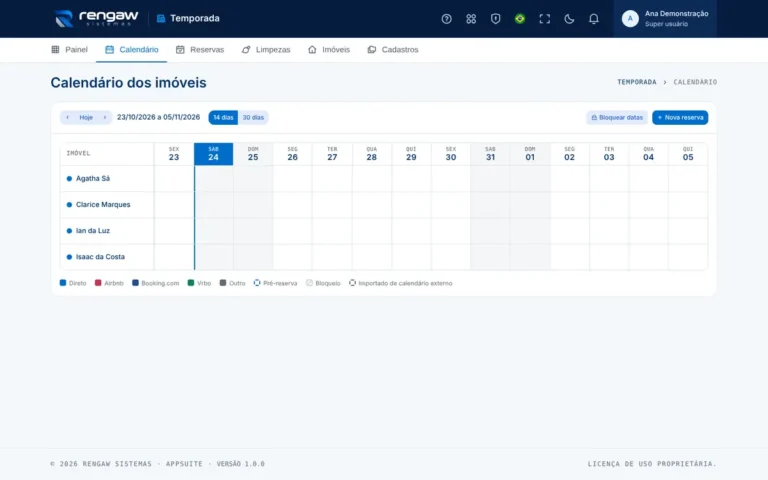
Task: Click the CALENDÁRIO breadcrumb text
Action: [695, 82]
